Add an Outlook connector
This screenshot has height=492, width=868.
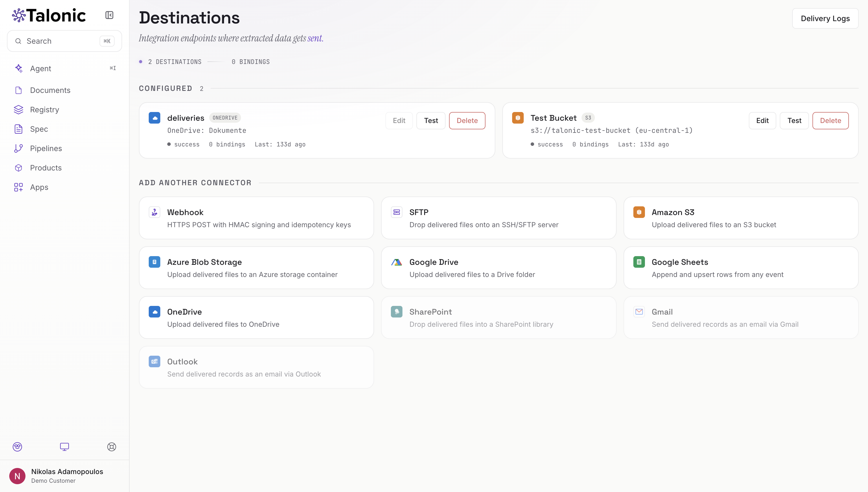256,367
